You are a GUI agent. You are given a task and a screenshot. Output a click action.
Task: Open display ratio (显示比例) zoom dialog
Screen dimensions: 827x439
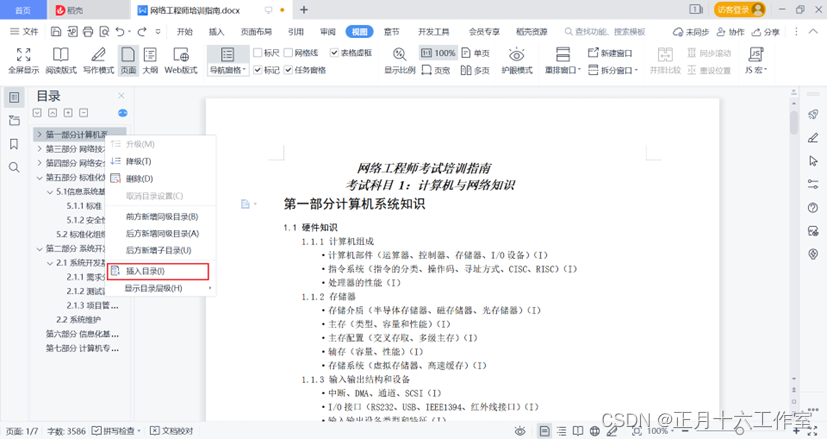[x=399, y=59]
